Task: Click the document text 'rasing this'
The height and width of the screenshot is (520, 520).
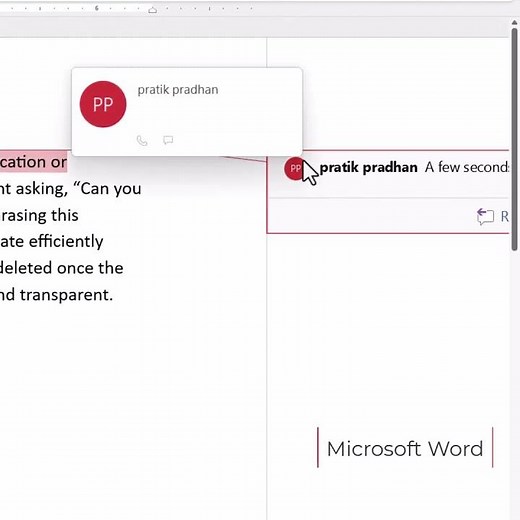Action: click(x=39, y=215)
